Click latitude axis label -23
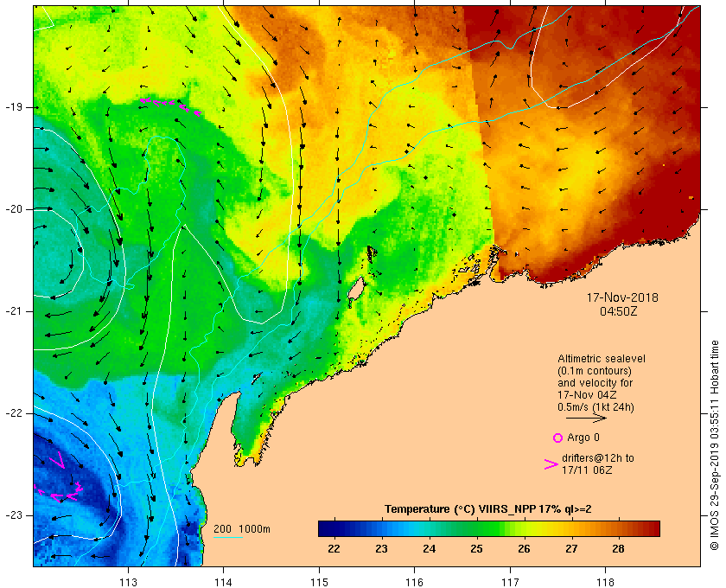726x588 pixels. coord(14,515)
